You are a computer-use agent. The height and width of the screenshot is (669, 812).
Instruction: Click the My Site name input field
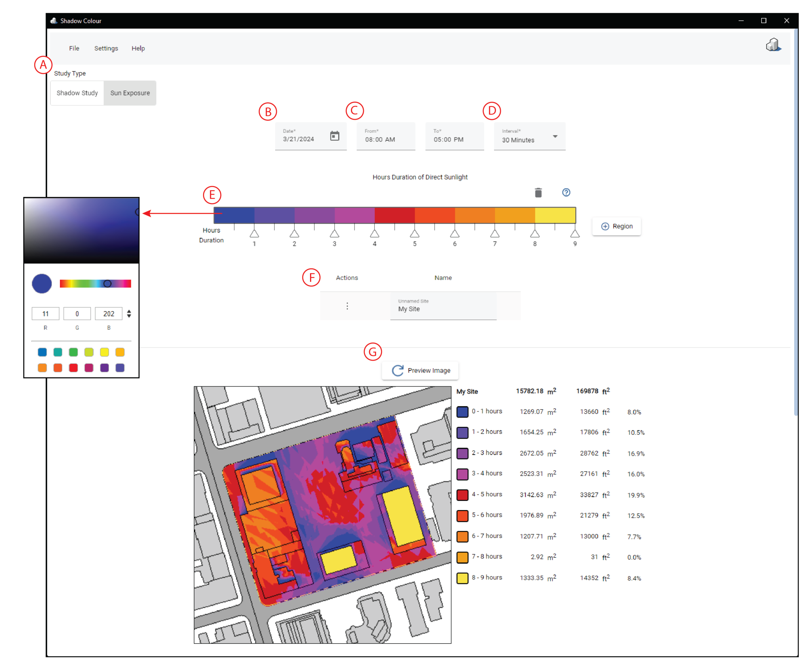click(x=443, y=308)
